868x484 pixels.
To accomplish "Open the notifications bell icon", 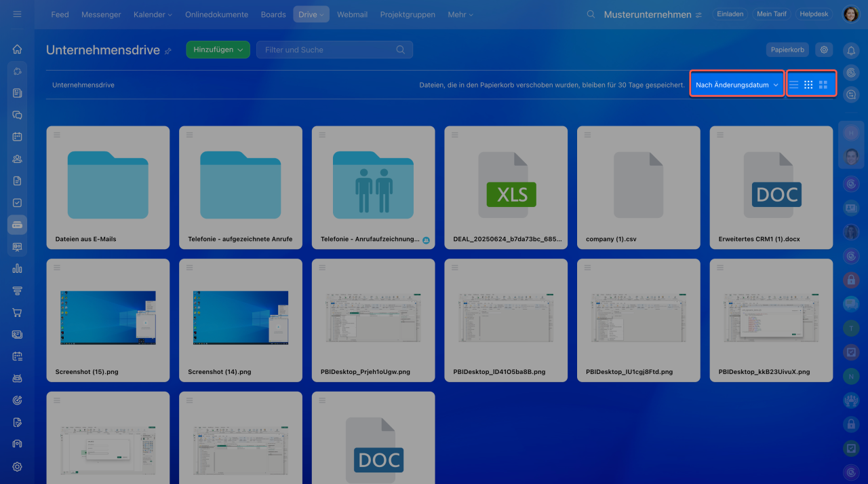I will 851,50.
